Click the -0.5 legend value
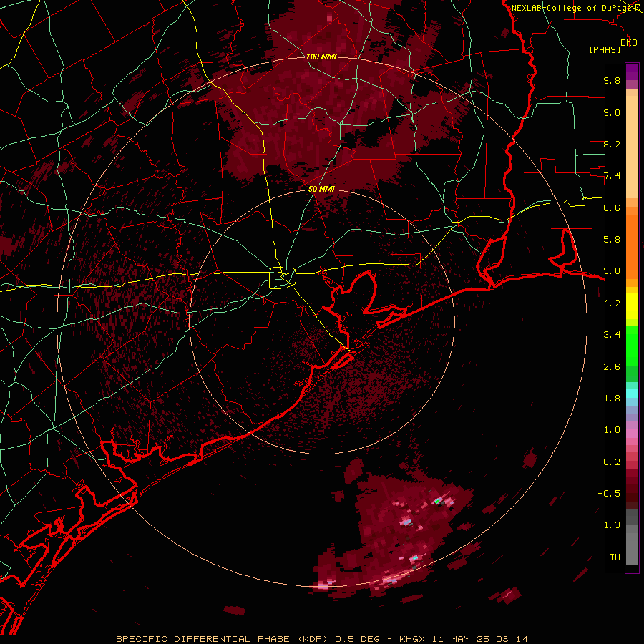 [609, 494]
